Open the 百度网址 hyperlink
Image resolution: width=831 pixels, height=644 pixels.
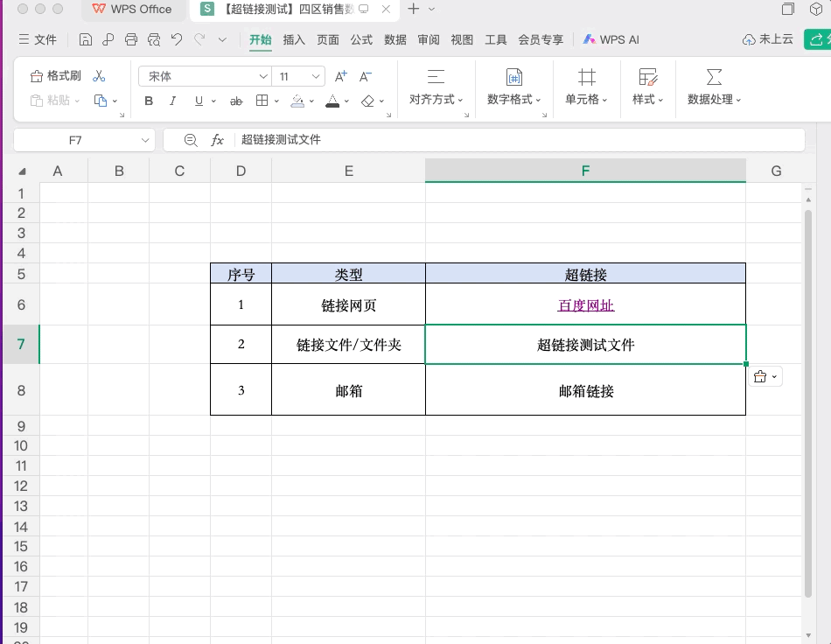tap(585, 305)
